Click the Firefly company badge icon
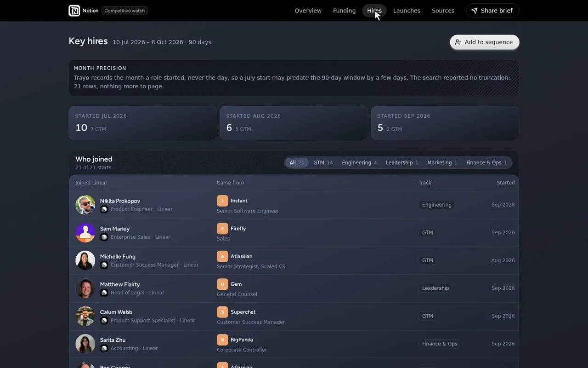This screenshot has width=588, height=368. pos(222,228)
